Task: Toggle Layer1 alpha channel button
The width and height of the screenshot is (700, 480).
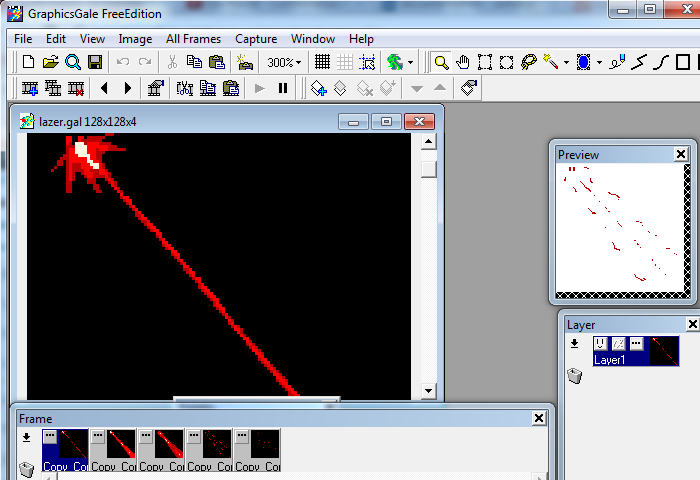Action: click(x=618, y=343)
